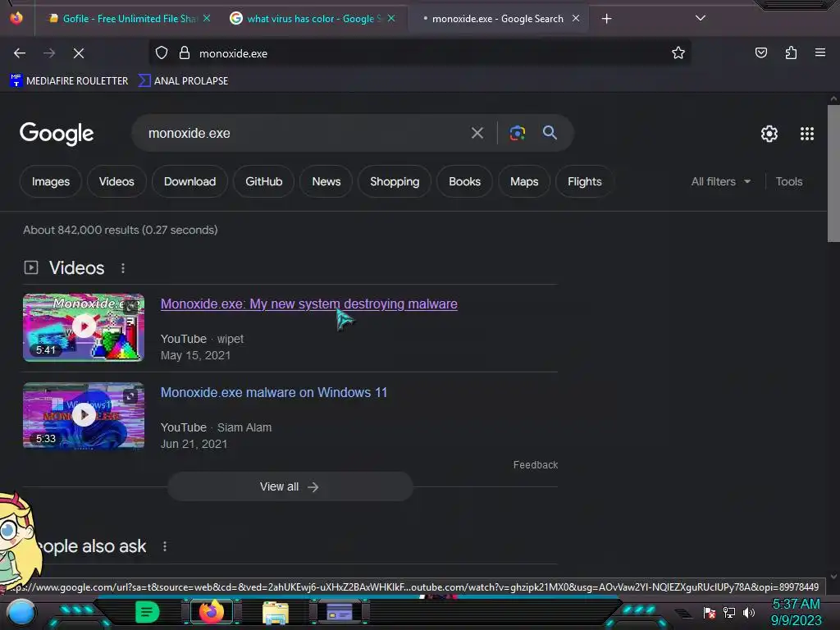Screen dimensions: 840x630
Task: Open People also ask options dots
Action: click(164, 546)
